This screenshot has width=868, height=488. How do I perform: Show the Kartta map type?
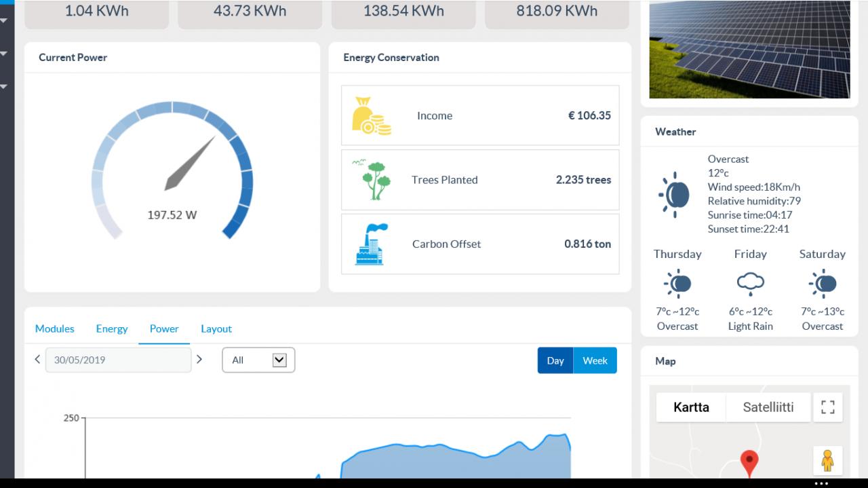click(x=691, y=407)
